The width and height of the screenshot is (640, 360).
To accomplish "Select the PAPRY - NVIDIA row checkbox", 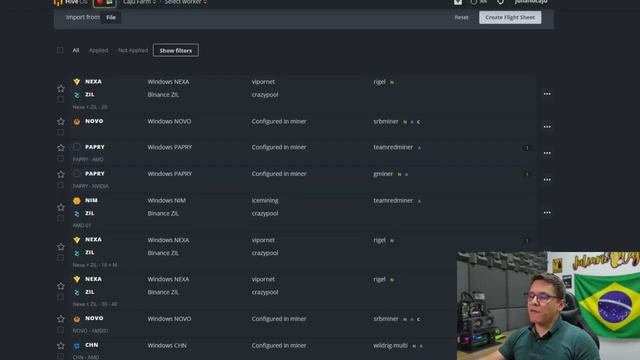I will click(x=60, y=185).
